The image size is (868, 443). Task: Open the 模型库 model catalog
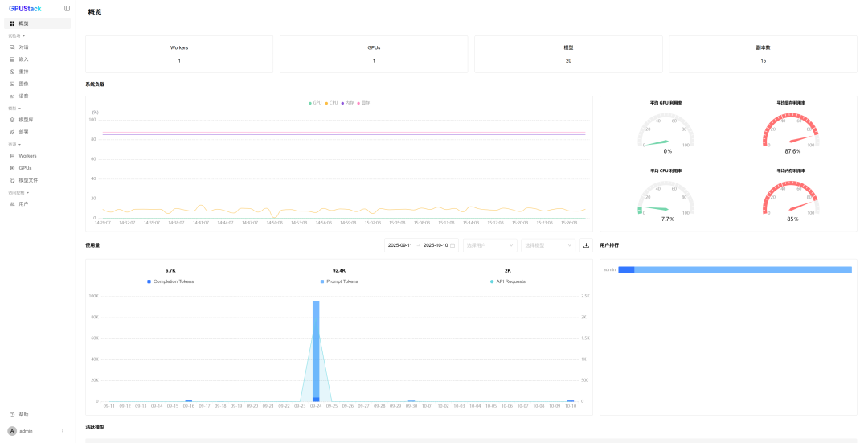[26, 120]
